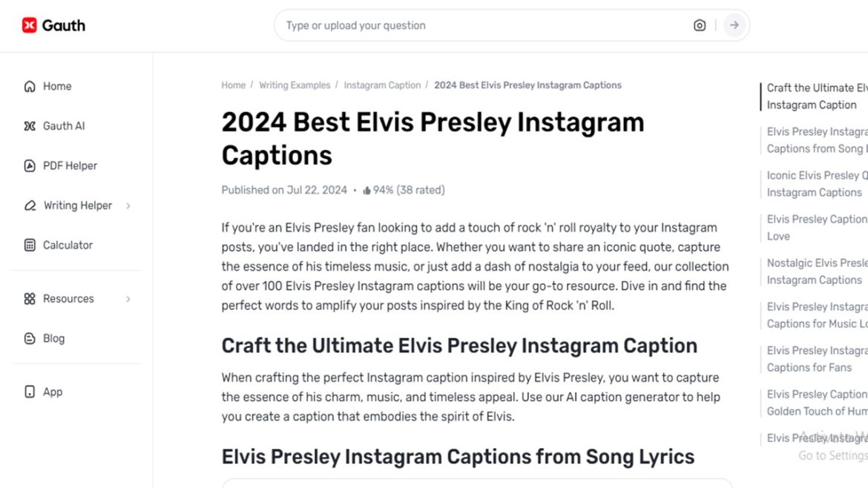Jump to Iconic Elvis Presley Quotes section

pos(815,184)
